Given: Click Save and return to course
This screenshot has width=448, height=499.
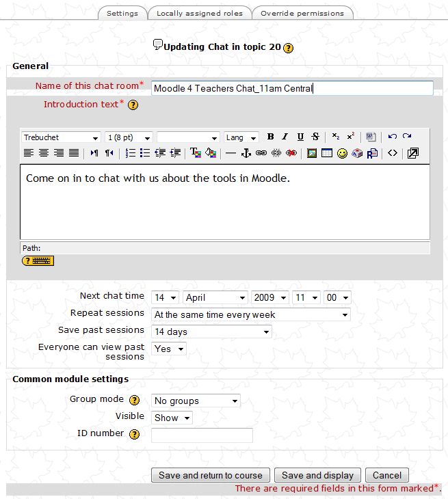Looking at the screenshot, I should (x=211, y=476).
